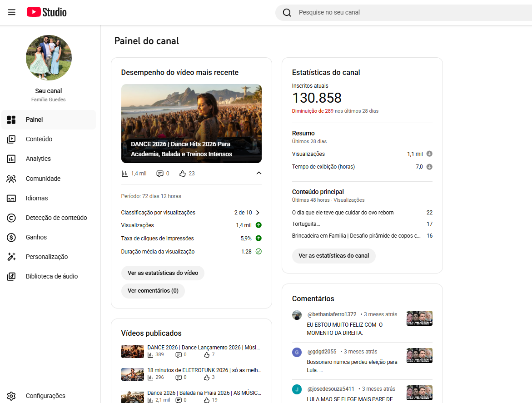This screenshot has width=532, height=403.
Task: Open the Ganhos monetization section
Action: click(x=36, y=237)
